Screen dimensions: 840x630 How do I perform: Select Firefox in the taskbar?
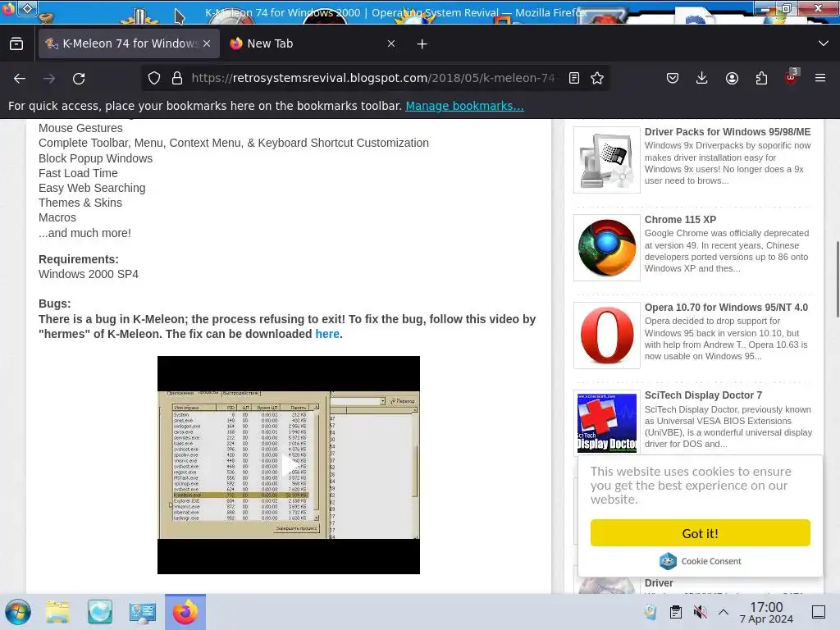[185, 612]
